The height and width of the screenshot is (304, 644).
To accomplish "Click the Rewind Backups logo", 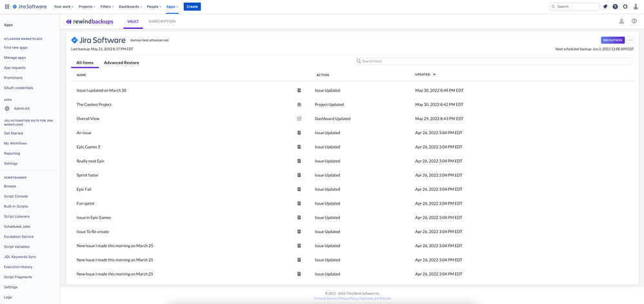I will pos(90,21).
